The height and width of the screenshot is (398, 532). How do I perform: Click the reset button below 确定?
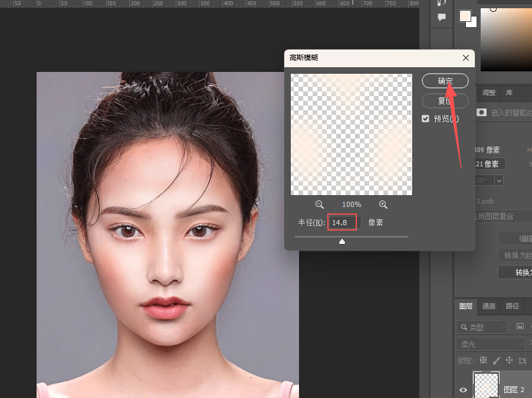(x=445, y=101)
